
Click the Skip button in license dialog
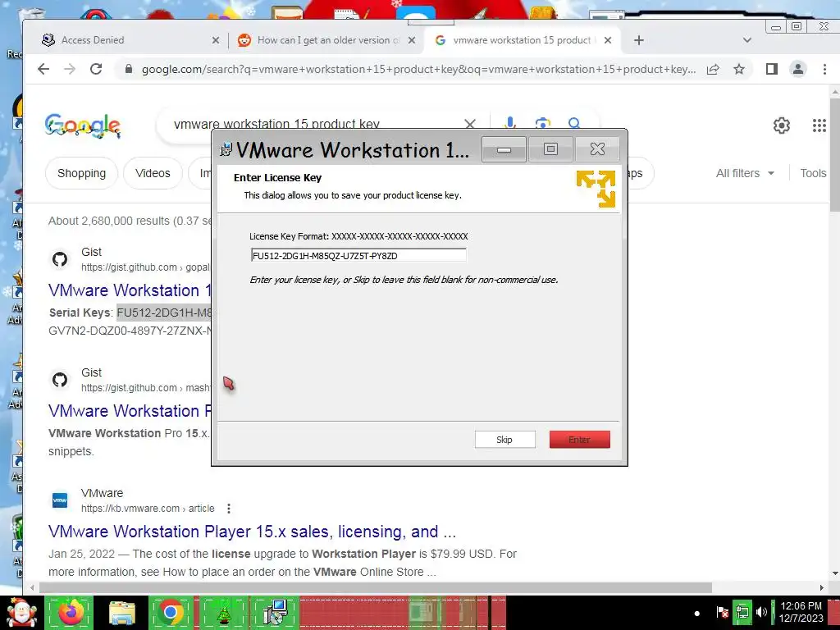(504, 440)
